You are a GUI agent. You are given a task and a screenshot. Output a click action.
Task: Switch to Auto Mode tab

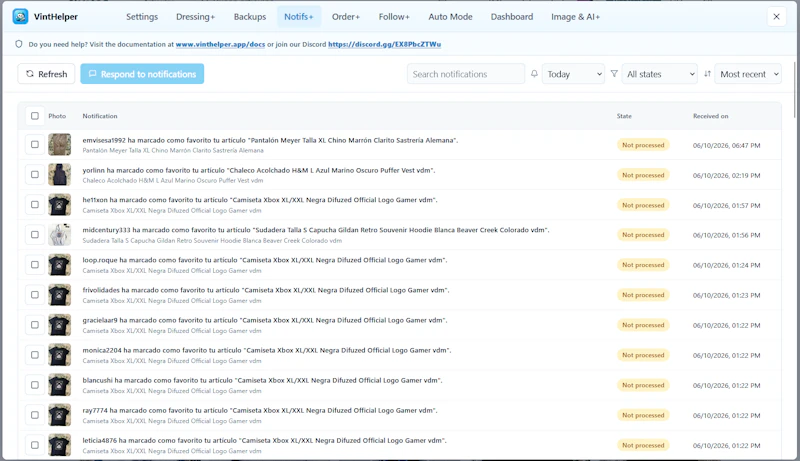point(451,16)
